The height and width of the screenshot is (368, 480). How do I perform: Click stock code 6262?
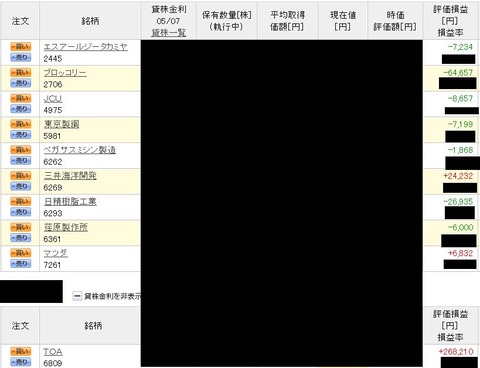[x=53, y=162]
